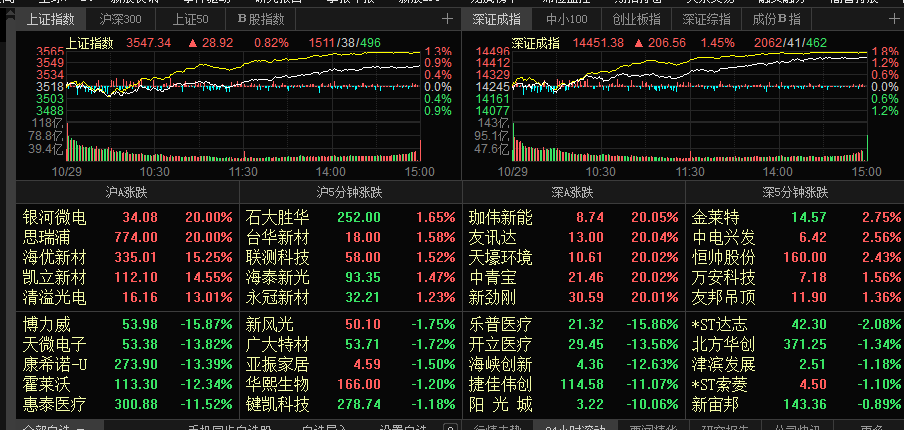The width and height of the screenshot is (904, 430).
Task: Click the 深5分钟涨跌 column header
Action: (794, 193)
